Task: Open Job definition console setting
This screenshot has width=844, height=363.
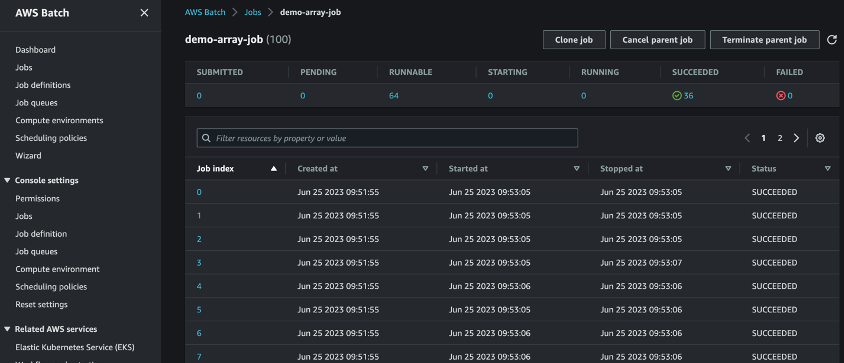Action: (x=41, y=234)
